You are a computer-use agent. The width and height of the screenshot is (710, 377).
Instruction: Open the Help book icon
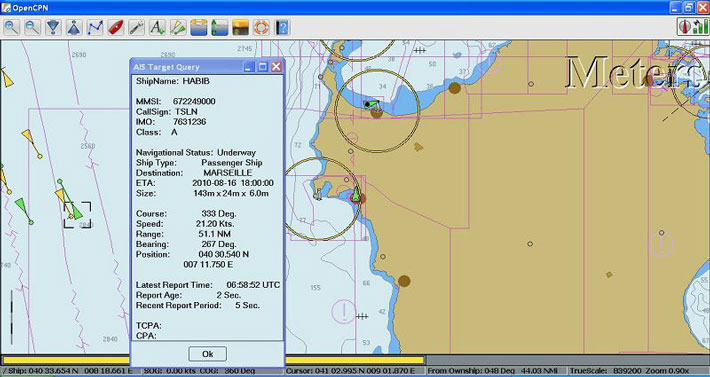(x=282, y=28)
